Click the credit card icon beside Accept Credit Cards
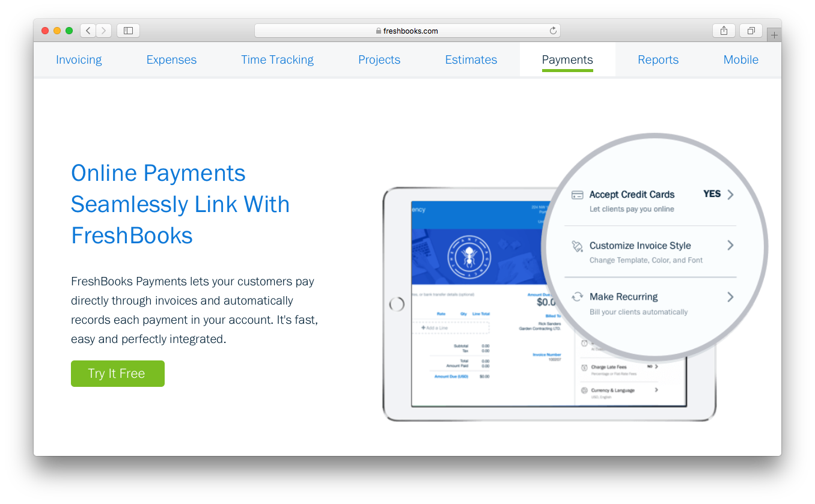 pos(577,195)
